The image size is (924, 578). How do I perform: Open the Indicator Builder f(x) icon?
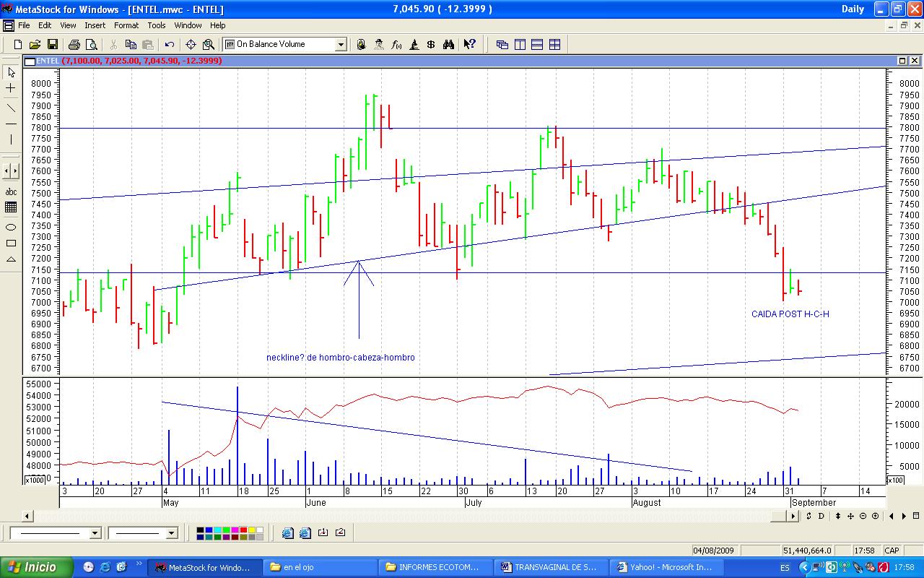[x=396, y=44]
